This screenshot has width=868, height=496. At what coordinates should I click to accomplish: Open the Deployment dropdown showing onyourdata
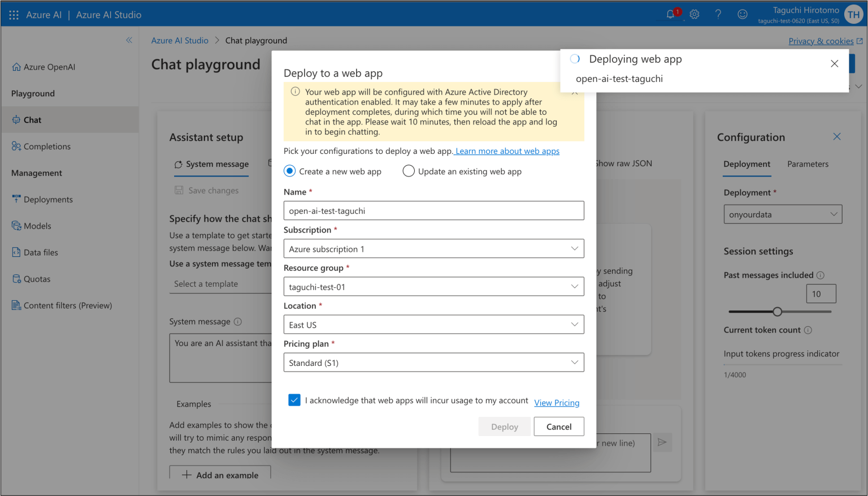coord(782,214)
